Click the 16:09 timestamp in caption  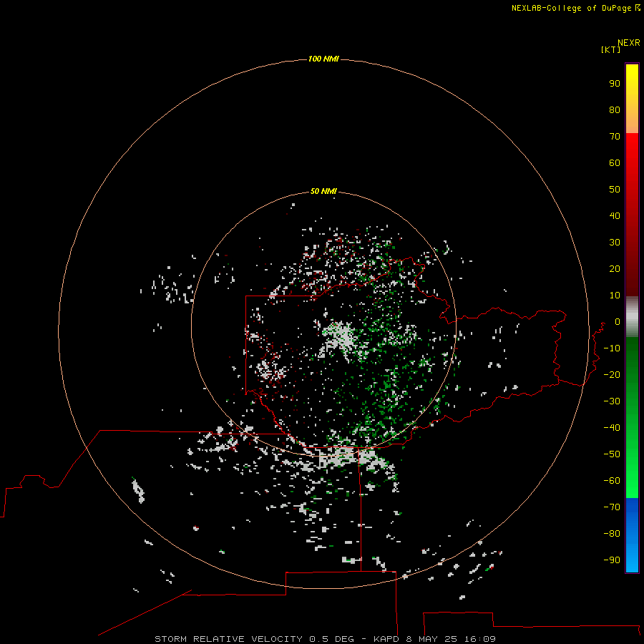(480, 639)
